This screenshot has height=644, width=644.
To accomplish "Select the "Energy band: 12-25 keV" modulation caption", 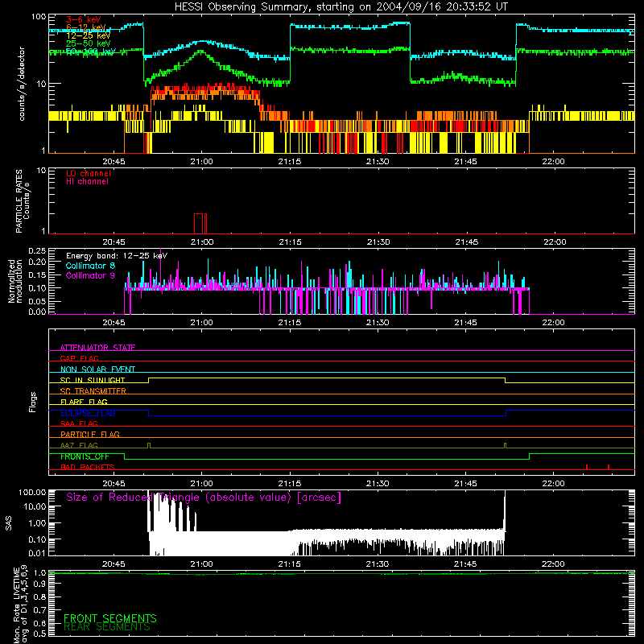I will (117, 256).
